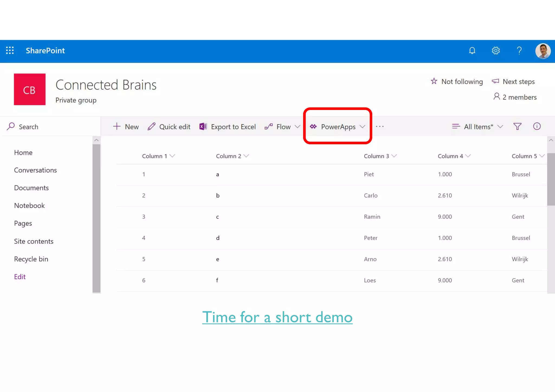Screen dimensions: 555x392
Task: Click the Next steps megaphone icon
Action: [x=495, y=81]
